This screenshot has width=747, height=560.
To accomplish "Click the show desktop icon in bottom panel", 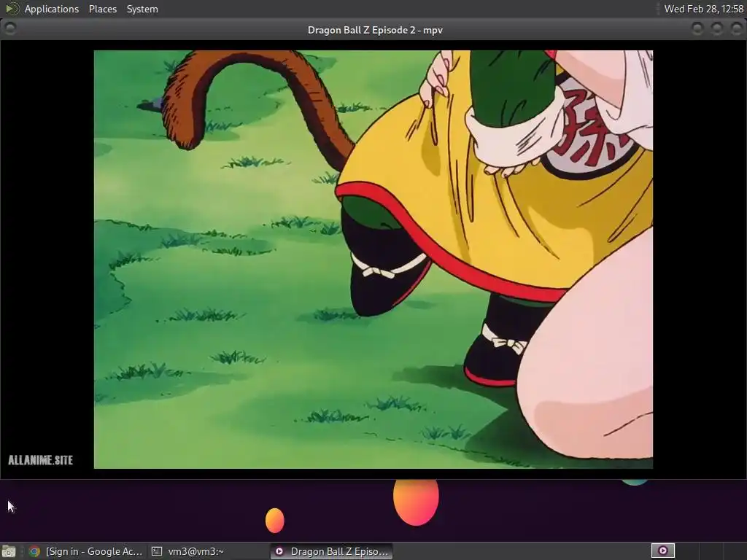I will [9, 551].
